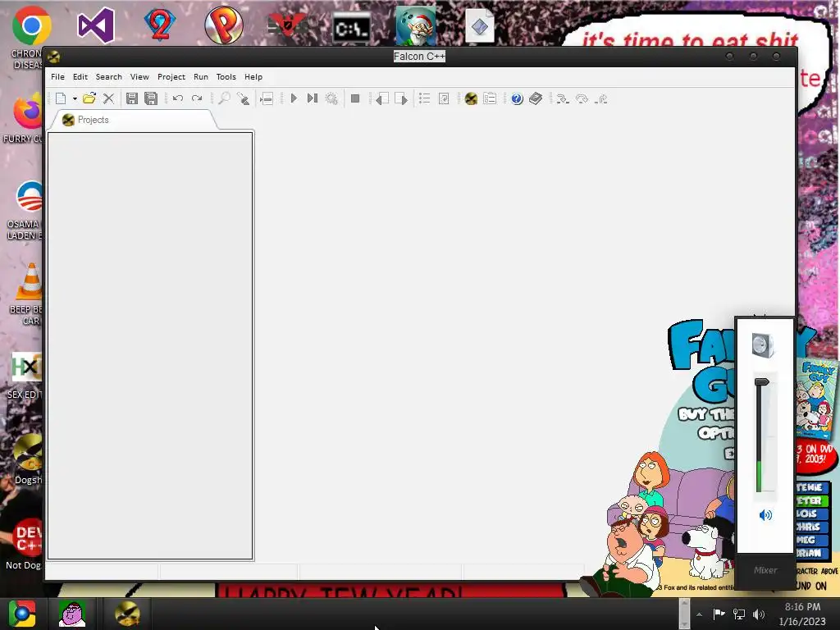Save the file with the floppy icon
This screenshot has width=840, height=630.
pos(132,98)
